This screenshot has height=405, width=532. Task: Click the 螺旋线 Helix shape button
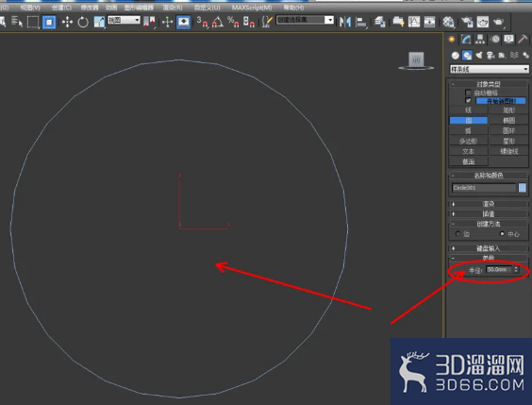click(508, 151)
